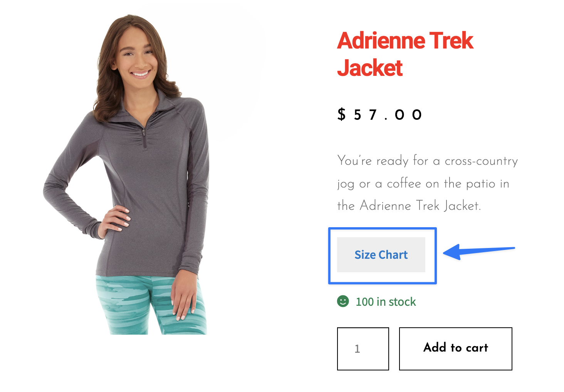Screen dimensions: 564x392
Task: Click the product description paragraph
Action: coord(428,183)
